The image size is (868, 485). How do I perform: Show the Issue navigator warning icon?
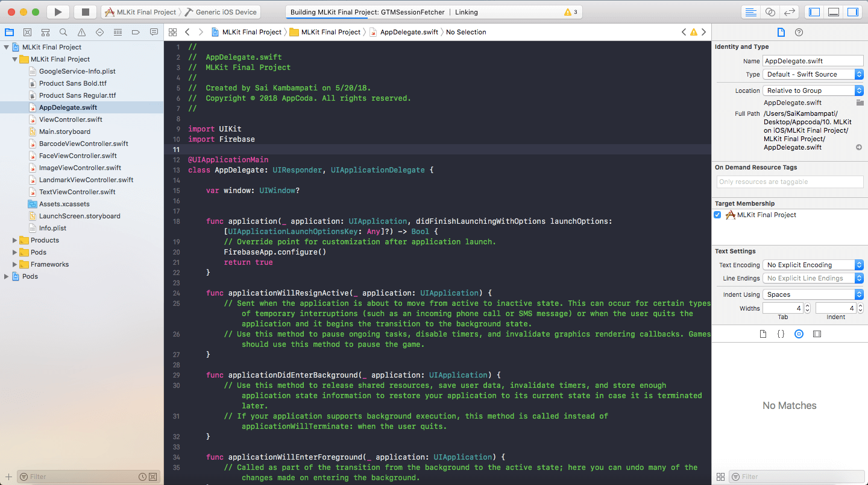[81, 32]
